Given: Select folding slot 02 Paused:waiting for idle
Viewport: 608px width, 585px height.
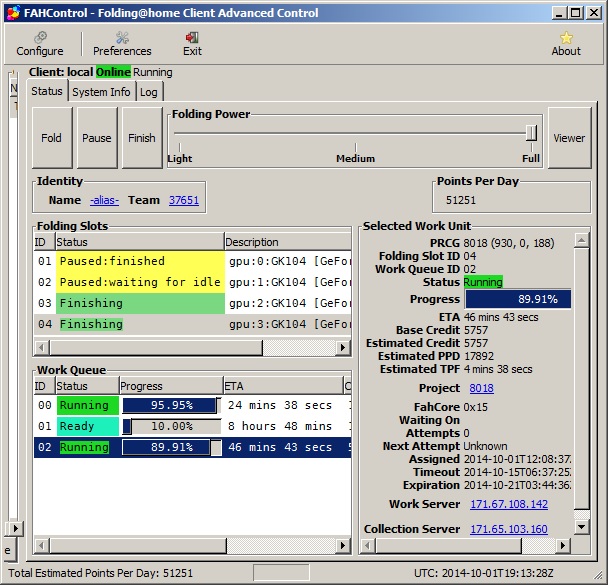Looking at the screenshot, I should point(193,282).
